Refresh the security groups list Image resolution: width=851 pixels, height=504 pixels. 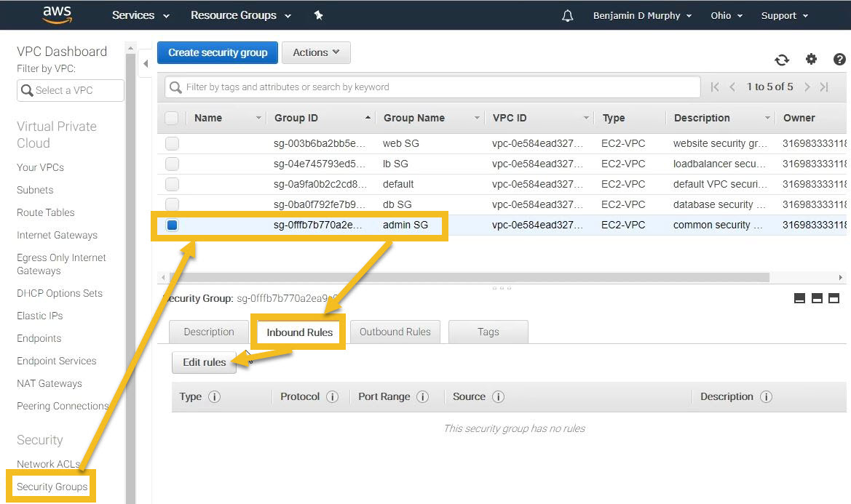[782, 60]
